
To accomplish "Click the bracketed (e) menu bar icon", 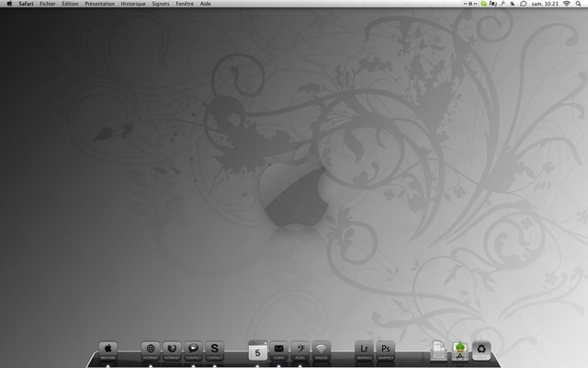I will coord(493,4).
